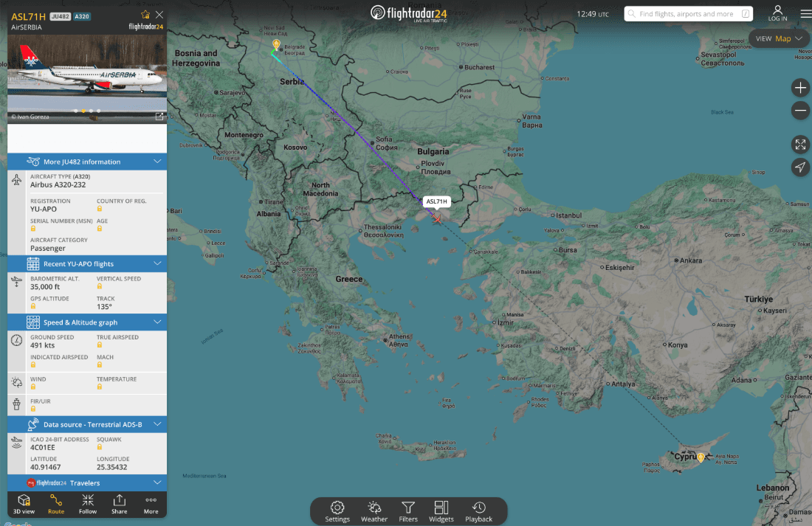The width and height of the screenshot is (812, 526).
Task: Click barometric altitude 35,000 ft value
Action: 45,287
